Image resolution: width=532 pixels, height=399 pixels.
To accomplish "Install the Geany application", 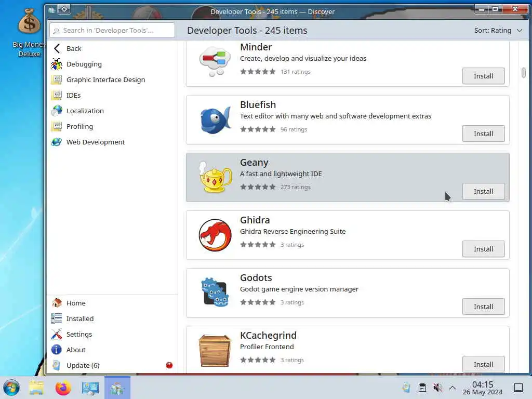I will [x=484, y=191].
